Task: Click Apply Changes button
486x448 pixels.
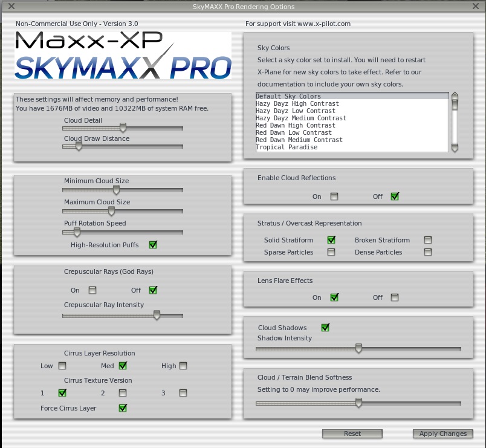Action: [x=443, y=433]
